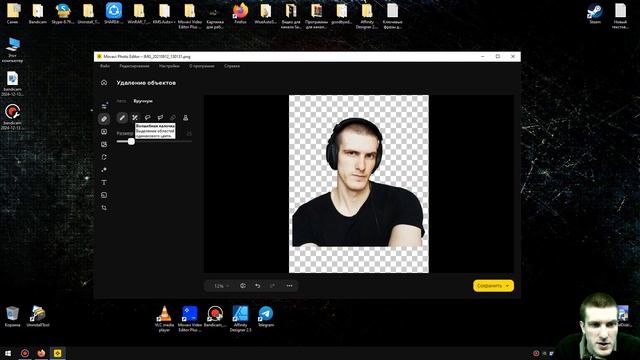Select the Firefox desktop shortcut

point(240,13)
